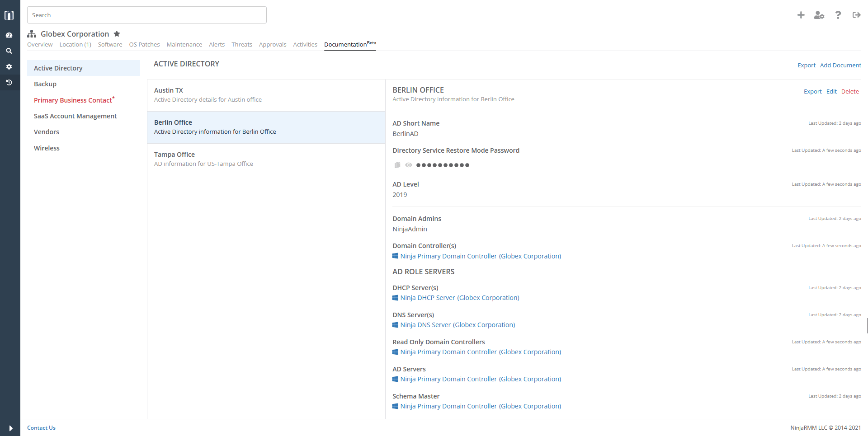Open Activity history via the clock icon
Image resolution: width=868 pixels, height=436 pixels.
pyautogui.click(x=9, y=83)
